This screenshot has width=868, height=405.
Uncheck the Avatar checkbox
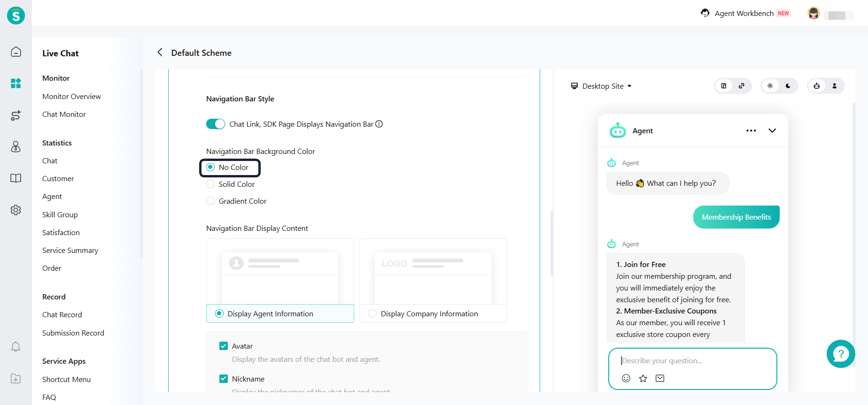(x=224, y=346)
